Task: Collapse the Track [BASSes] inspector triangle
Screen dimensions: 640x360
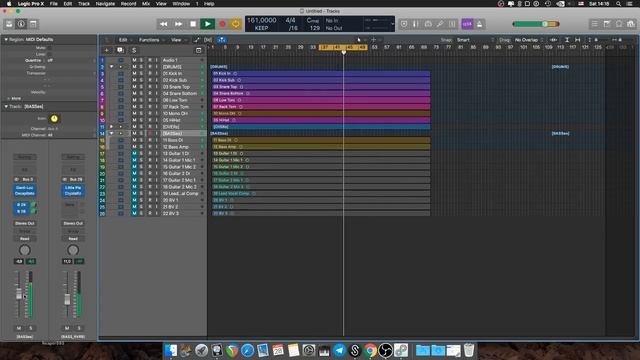Action: click(6, 107)
